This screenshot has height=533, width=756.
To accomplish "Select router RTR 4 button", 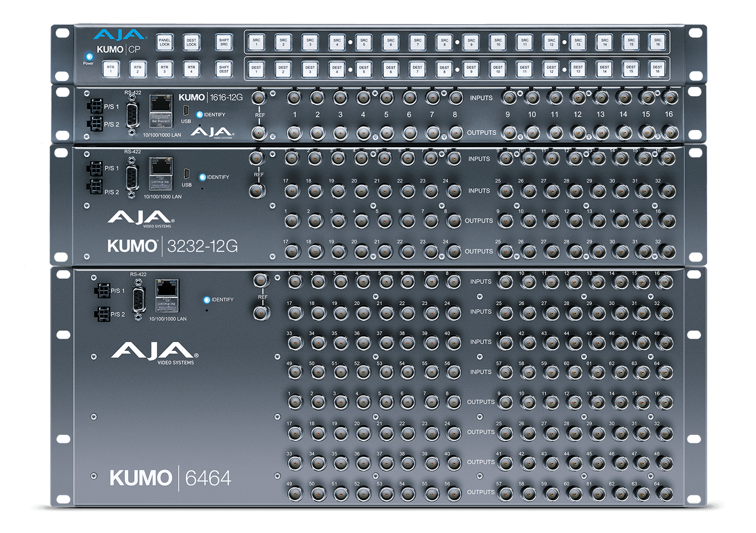I will [192, 69].
